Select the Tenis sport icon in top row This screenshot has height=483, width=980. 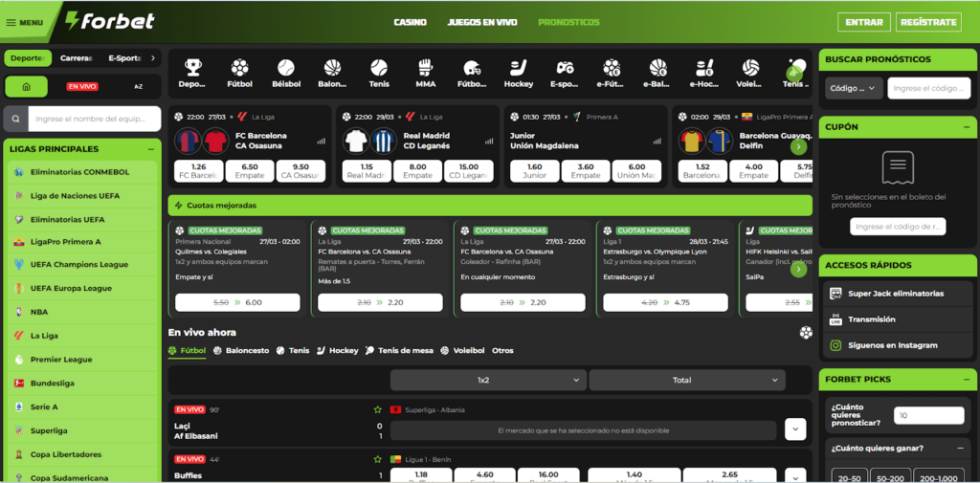(379, 73)
